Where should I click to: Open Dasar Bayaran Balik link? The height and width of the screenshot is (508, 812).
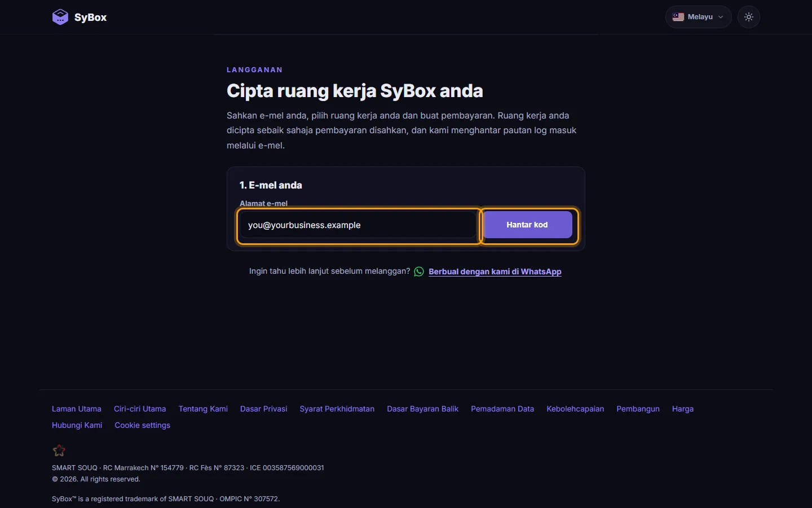coord(423,409)
